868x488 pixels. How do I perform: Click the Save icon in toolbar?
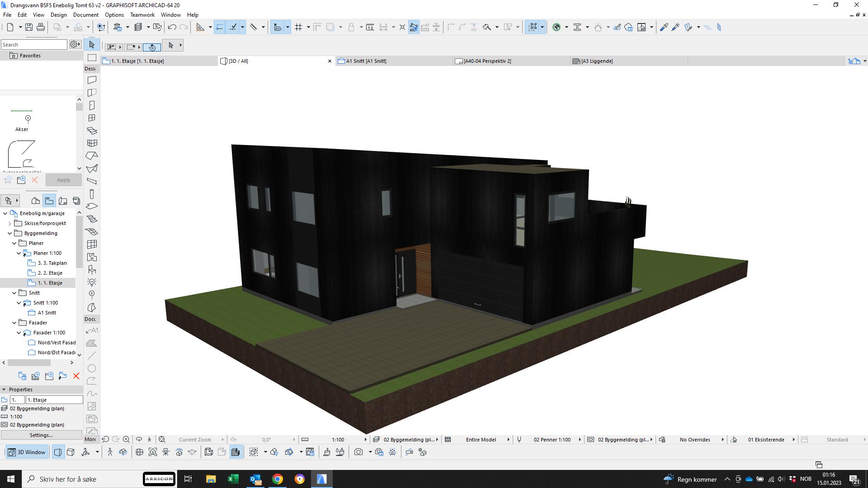coord(28,27)
